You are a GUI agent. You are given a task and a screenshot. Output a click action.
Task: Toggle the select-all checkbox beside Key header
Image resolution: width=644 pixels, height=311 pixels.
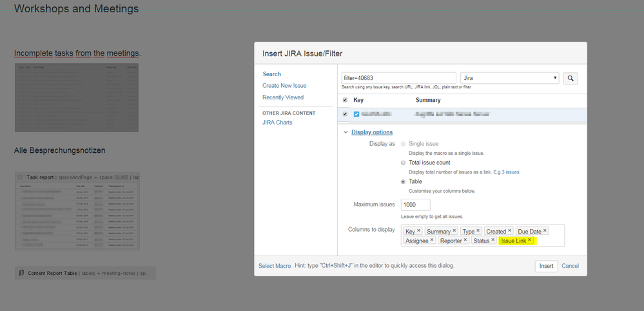tap(345, 100)
